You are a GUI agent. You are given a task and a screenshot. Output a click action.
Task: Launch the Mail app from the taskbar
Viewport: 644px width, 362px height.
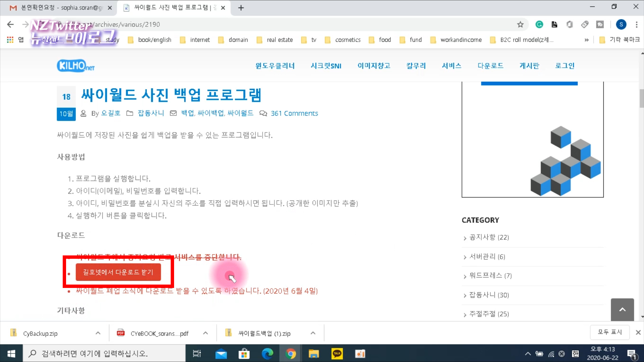[221, 354]
